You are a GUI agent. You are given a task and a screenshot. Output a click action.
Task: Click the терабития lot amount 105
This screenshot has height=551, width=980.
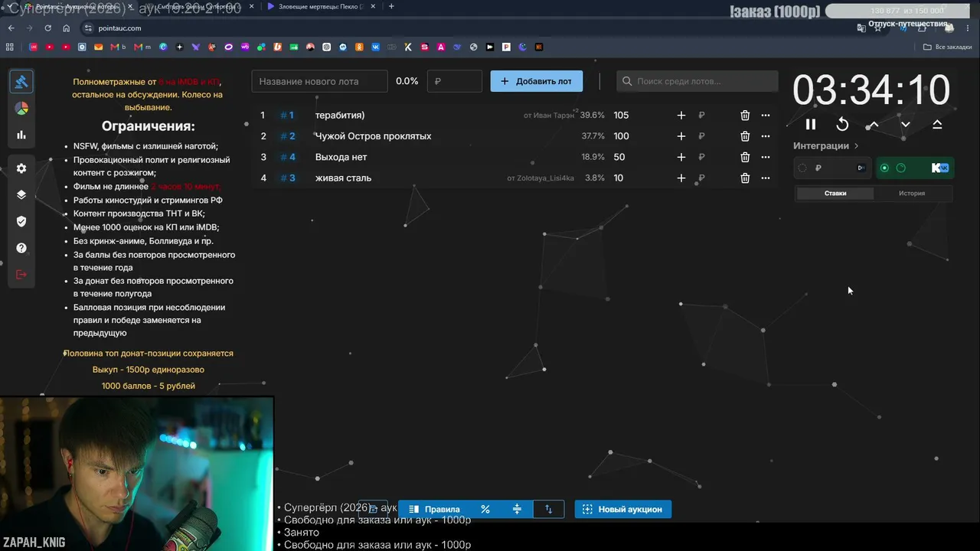621,116
